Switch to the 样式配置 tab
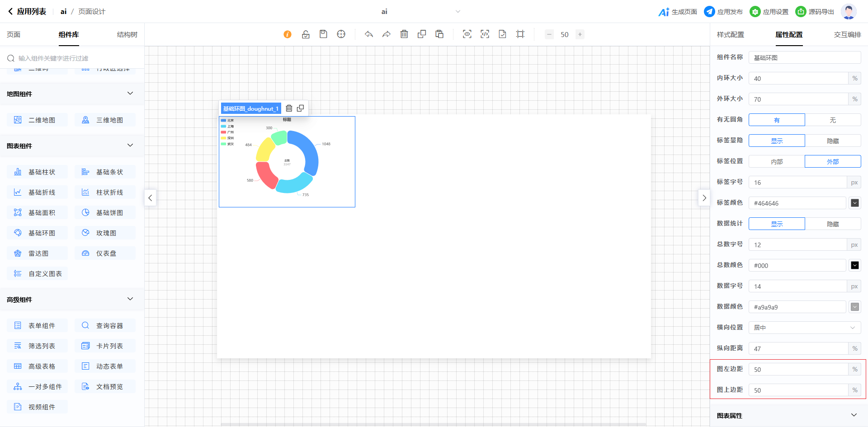The height and width of the screenshot is (427, 868). [730, 35]
